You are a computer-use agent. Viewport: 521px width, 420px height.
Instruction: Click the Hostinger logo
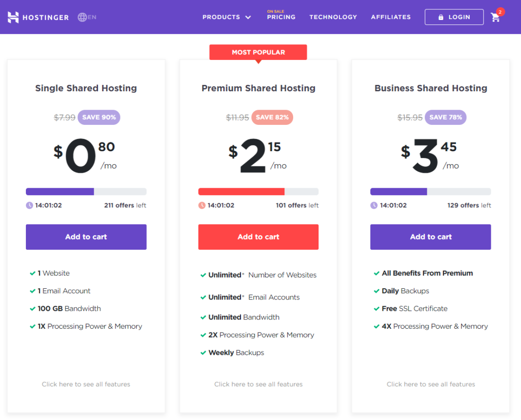pyautogui.click(x=38, y=17)
